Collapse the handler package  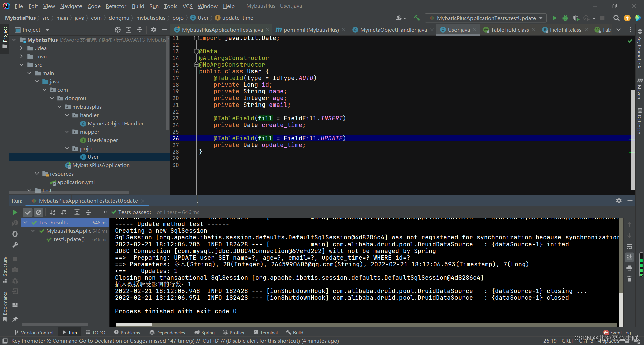click(67, 115)
